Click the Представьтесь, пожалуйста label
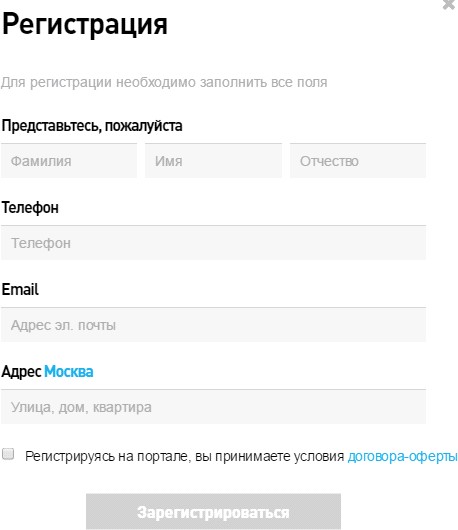The width and height of the screenshot is (458, 530). point(92,126)
